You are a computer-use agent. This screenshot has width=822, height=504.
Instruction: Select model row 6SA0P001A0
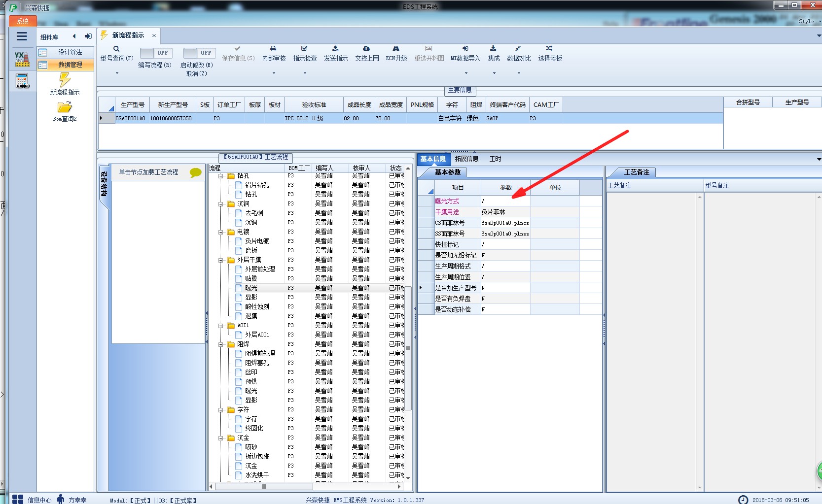click(411, 118)
